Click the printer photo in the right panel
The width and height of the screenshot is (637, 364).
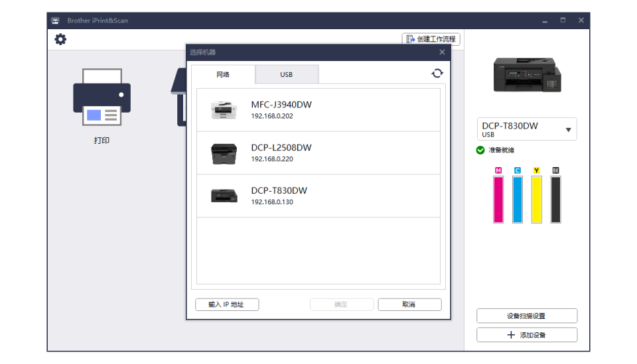(x=528, y=75)
